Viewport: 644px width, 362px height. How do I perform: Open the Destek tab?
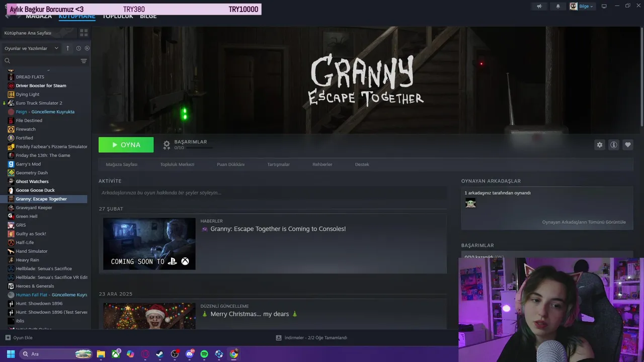[x=362, y=164]
